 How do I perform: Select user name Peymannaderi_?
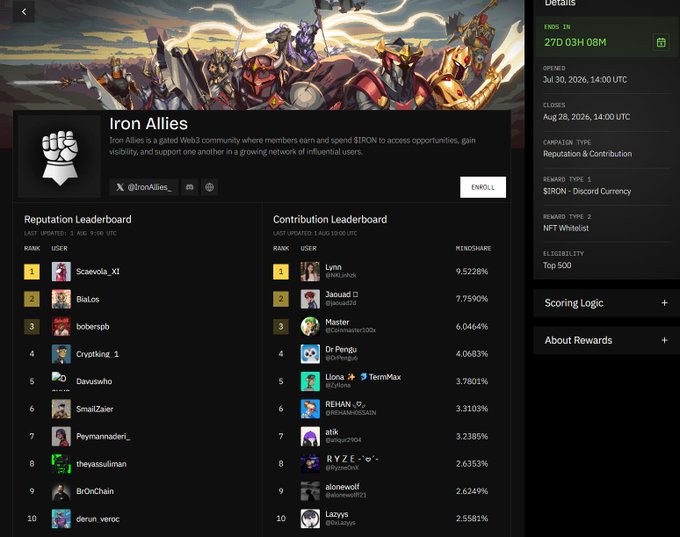103,436
